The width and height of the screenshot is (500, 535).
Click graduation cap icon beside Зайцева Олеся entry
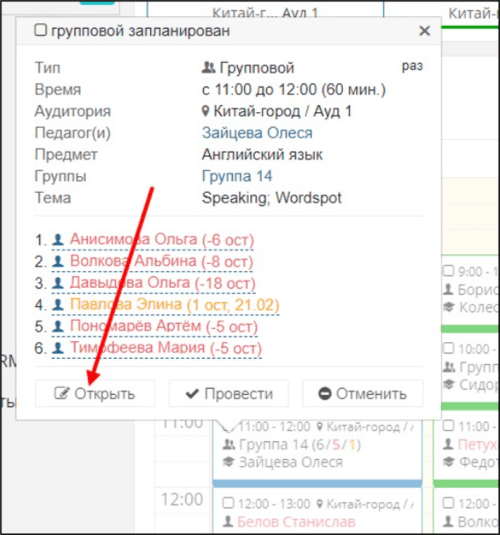click(228, 462)
